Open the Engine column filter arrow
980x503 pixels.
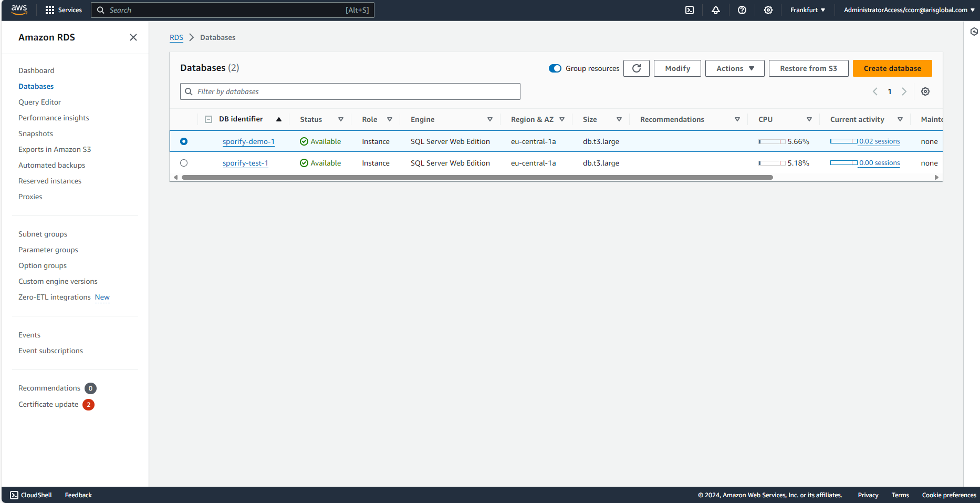click(489, 119)
